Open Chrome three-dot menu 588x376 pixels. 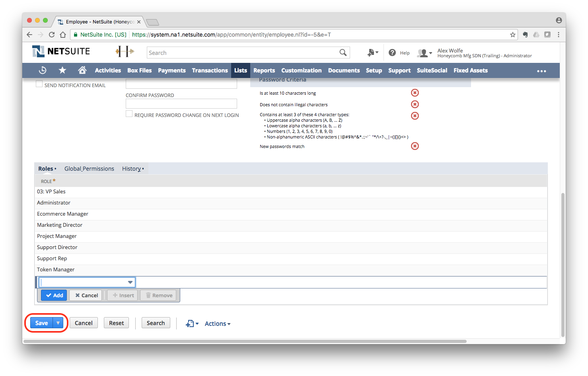coord(559,35)
